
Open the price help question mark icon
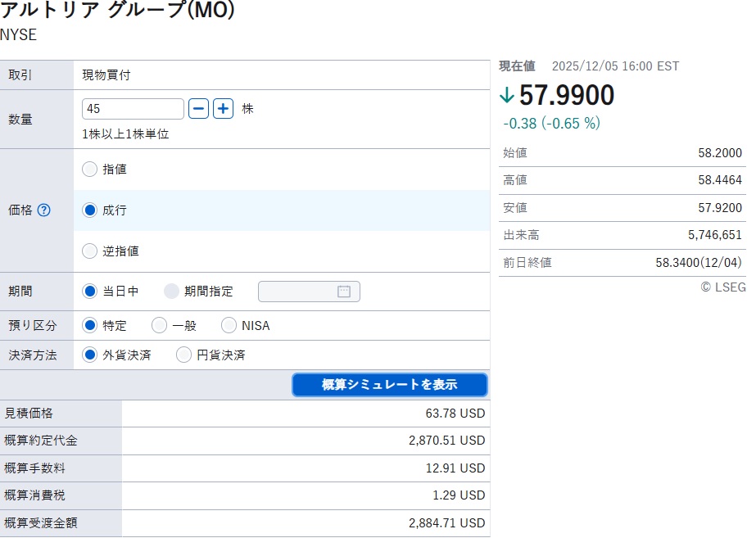point(44,210)
